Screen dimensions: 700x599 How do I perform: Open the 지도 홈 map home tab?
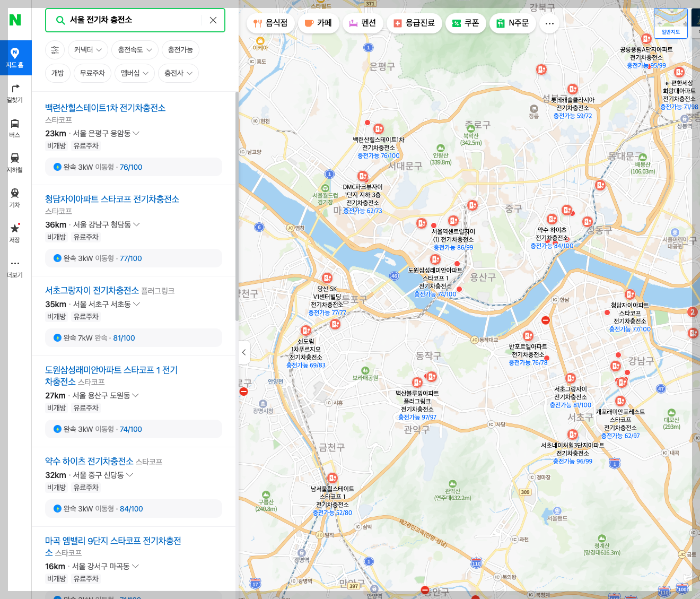tap(15, 57)
